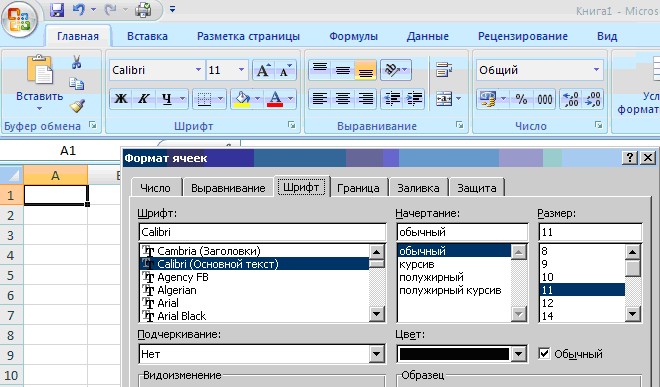Open the Число tab in dialog

(x=155, y=188)
